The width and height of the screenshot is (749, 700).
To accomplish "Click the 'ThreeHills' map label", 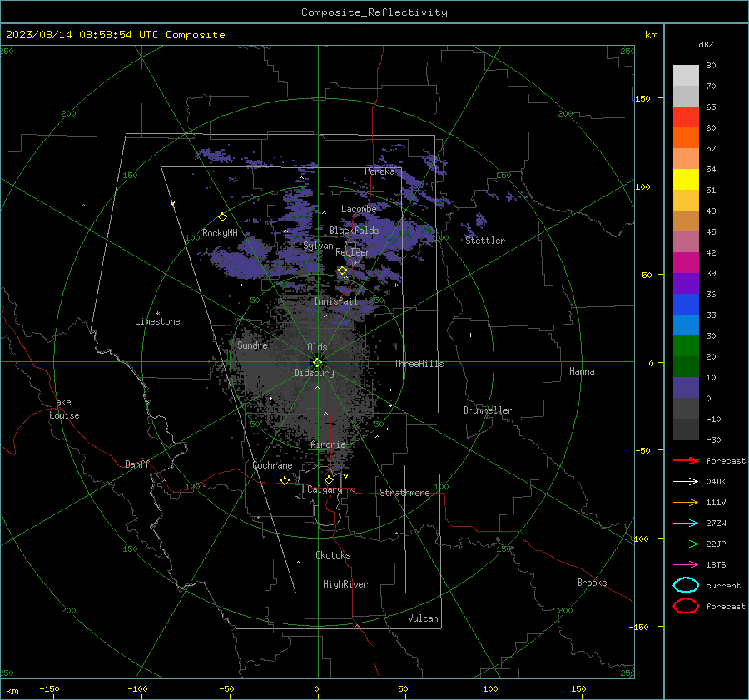I will pos(419,364).
